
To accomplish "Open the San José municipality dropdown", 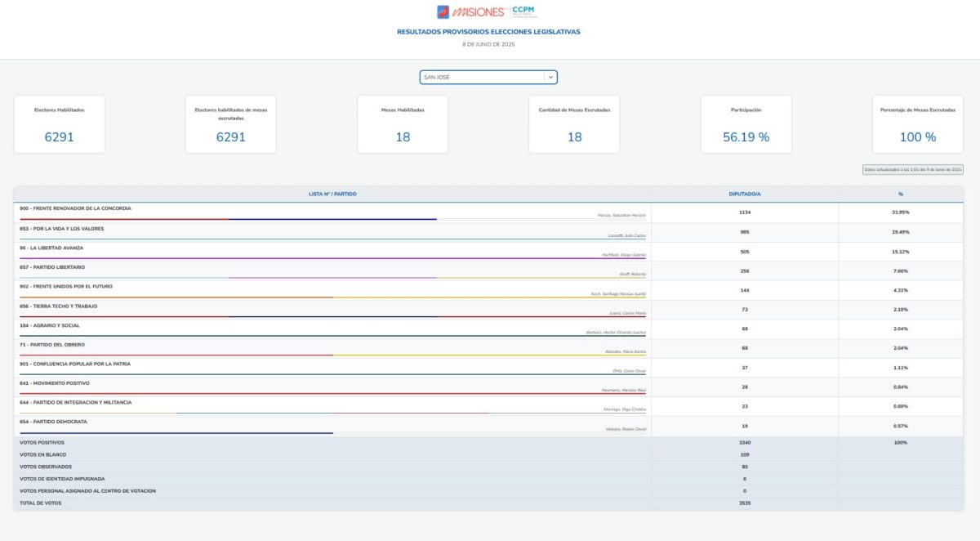I will coord(482,77).
